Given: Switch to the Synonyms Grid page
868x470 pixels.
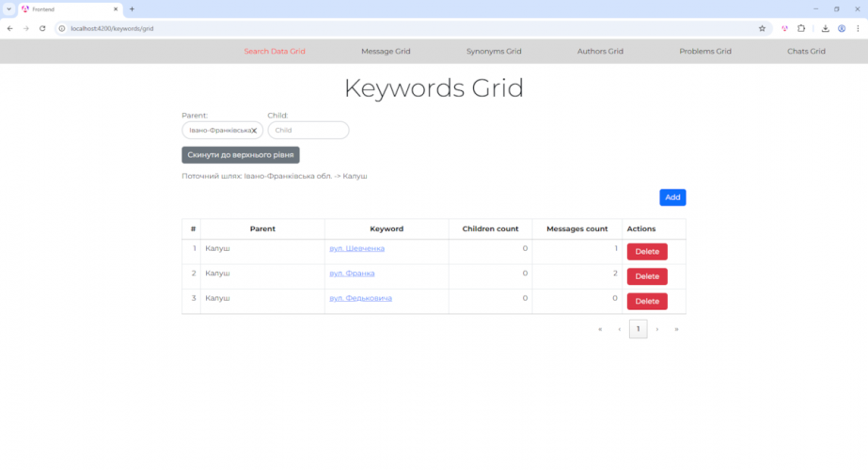Looking at the screenshot, I should [x=494, y=52].
